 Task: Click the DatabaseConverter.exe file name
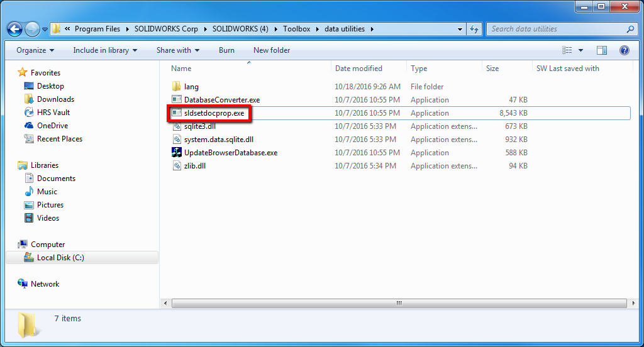(222, 100)
